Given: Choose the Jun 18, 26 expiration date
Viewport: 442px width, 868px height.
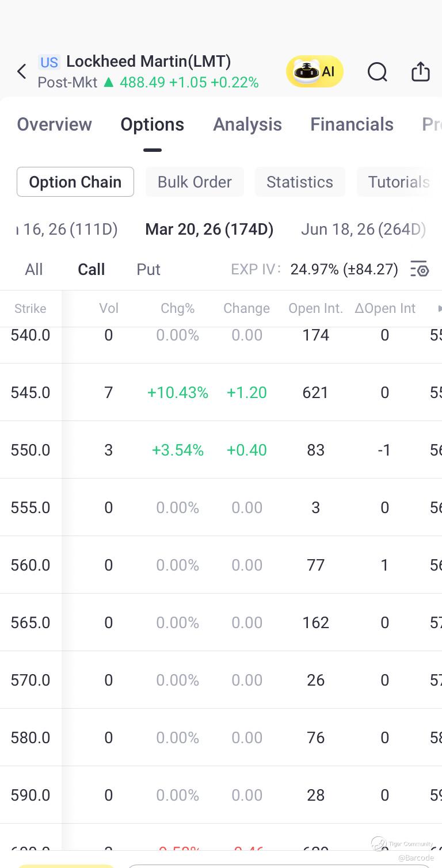Looking at the screenshot, I should 363,229.
